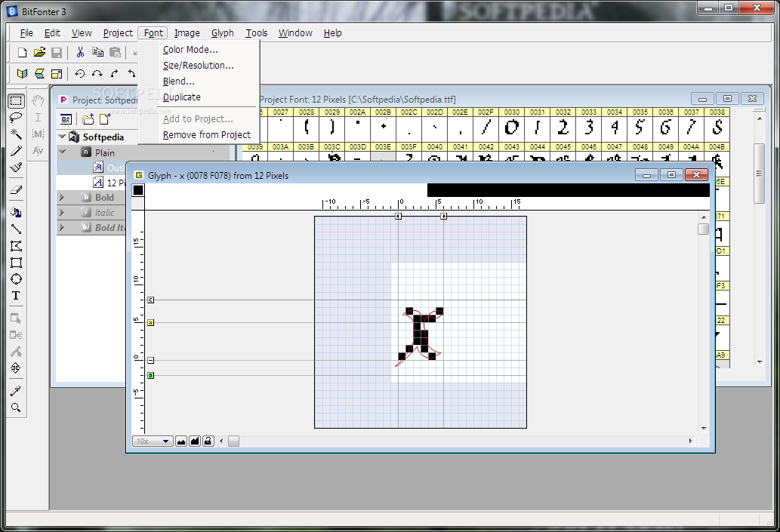The image size is (780, 532).
Task: Select the Zoom magnifier tool
Action: tap(16, 407)
